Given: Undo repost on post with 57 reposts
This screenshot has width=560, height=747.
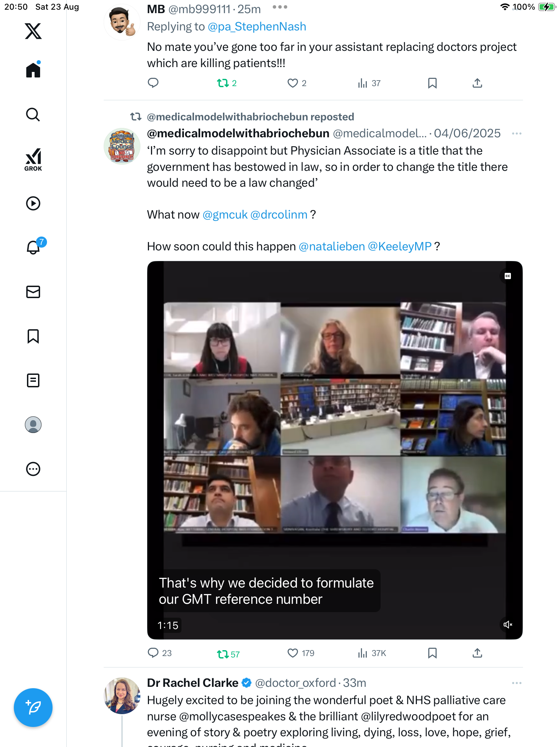Looking at the screenshot, I should (x=223, y=654).
